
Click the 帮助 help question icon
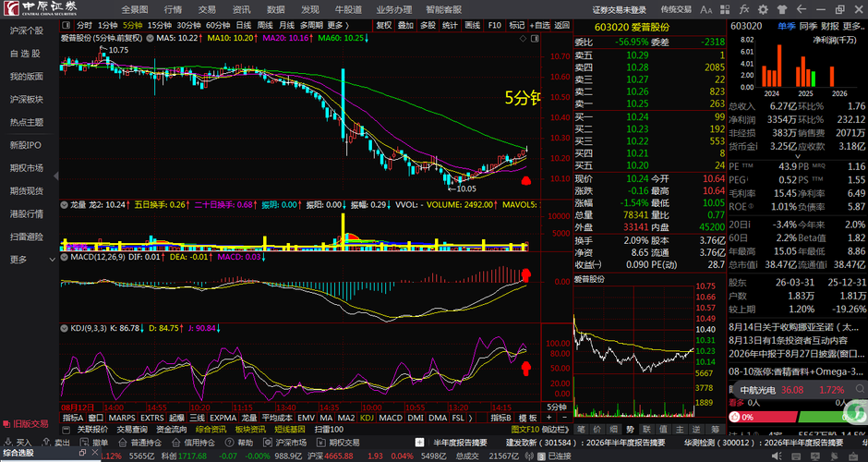pyautogui.click(x=229, y=443)
